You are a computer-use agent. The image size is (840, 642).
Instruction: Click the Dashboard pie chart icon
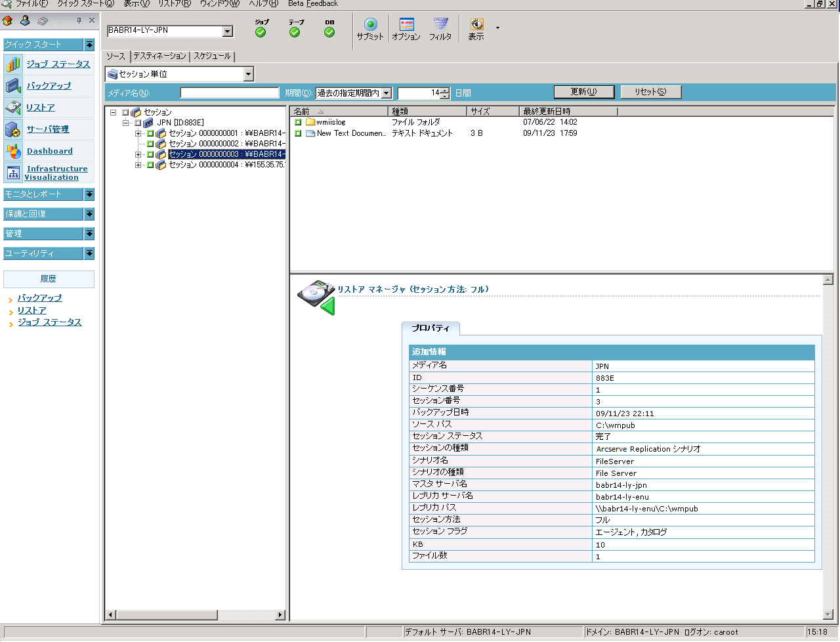[x=13, y=150]
